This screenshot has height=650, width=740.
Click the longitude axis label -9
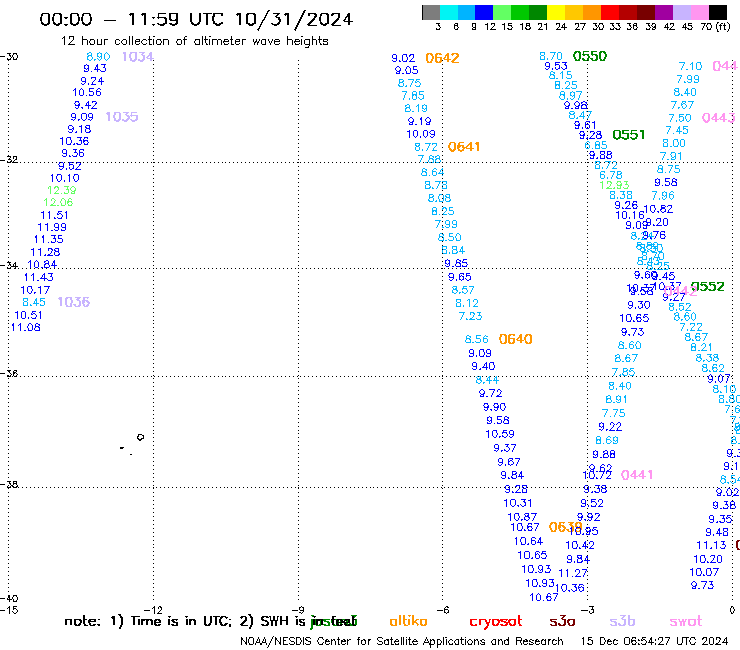pos(298,610)
